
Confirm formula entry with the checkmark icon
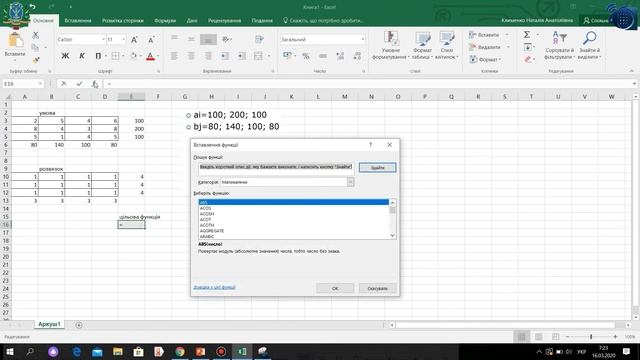pyautogui.click(x=79, y=84)
